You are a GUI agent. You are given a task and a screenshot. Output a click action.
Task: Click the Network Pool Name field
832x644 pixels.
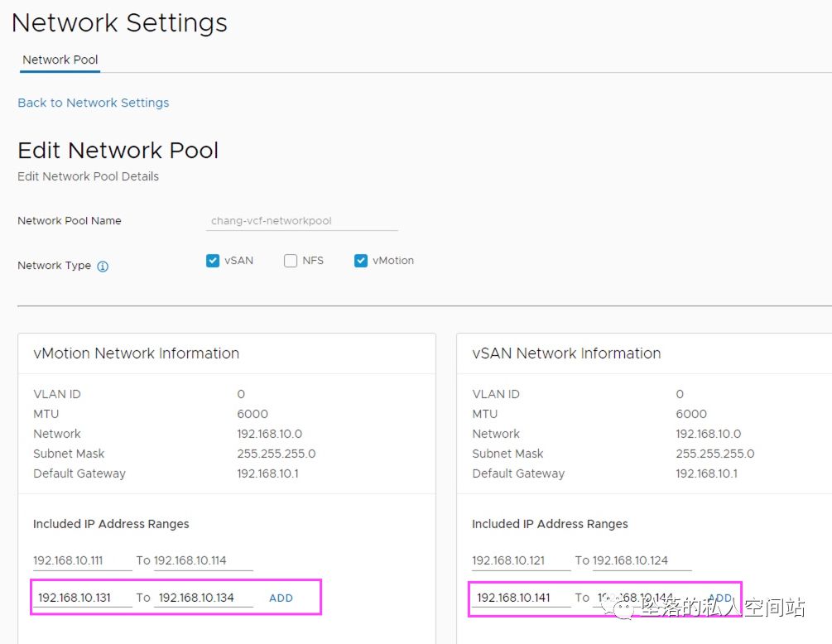tap(303, 221)
